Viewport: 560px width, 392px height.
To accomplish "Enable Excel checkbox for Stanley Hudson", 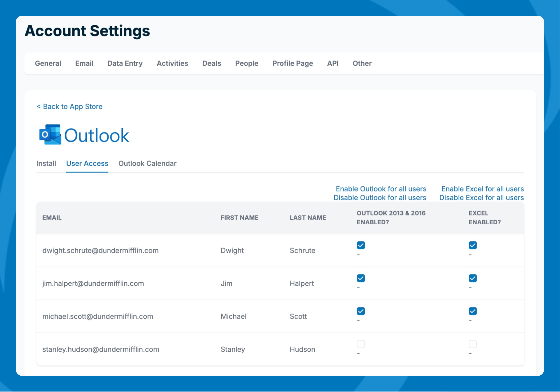I will [x=472, y=344].
